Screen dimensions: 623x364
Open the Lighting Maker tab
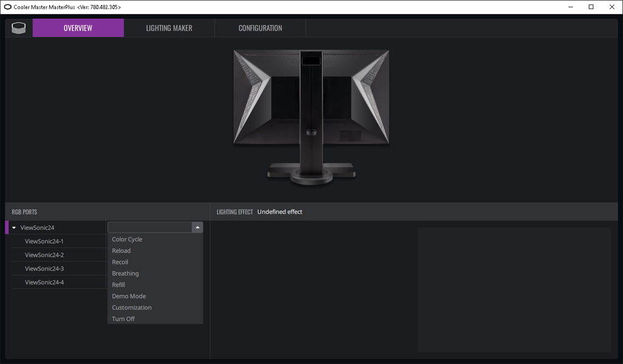coord(169,28)
